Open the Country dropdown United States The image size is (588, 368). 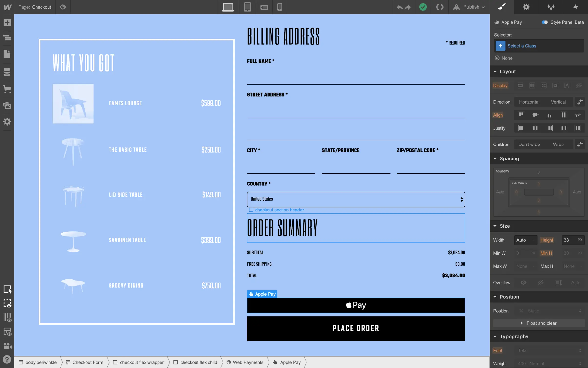tap(356, 199)
